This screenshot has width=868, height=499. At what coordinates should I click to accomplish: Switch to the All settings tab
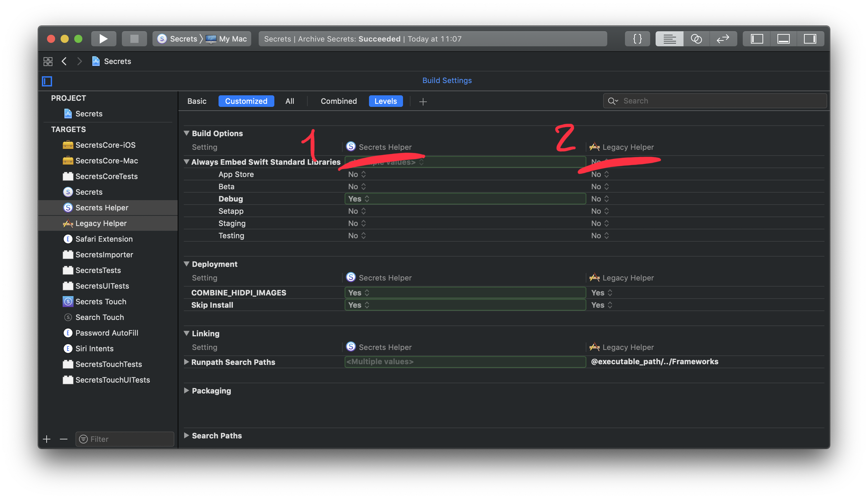coord(290,101)
